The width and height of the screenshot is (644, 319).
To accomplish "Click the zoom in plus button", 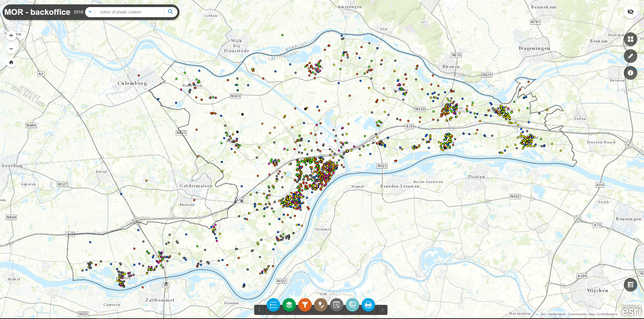I will pos(11,35).
